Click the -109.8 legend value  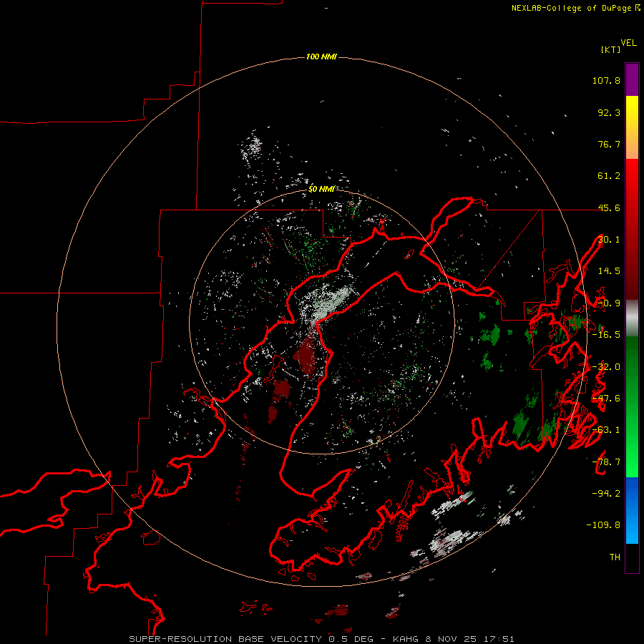pyautogui.click(x=603, y=525)
